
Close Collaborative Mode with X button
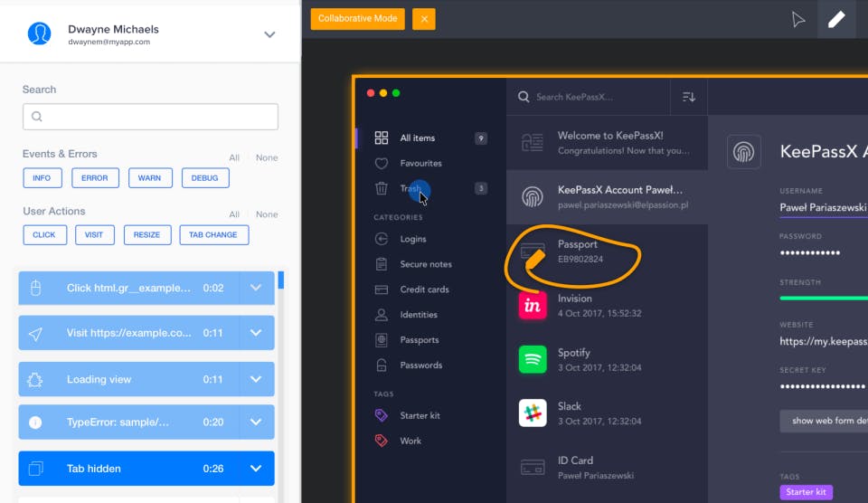pos(424,19)
